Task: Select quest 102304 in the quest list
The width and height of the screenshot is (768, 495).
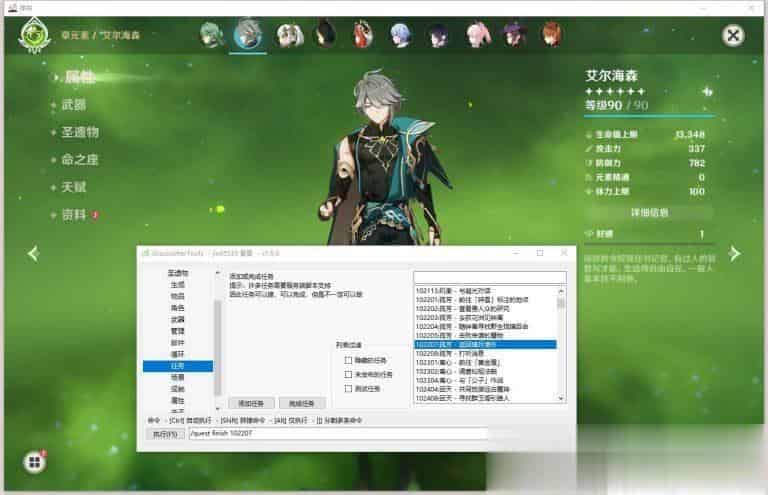Action: (x=485, y=380)
